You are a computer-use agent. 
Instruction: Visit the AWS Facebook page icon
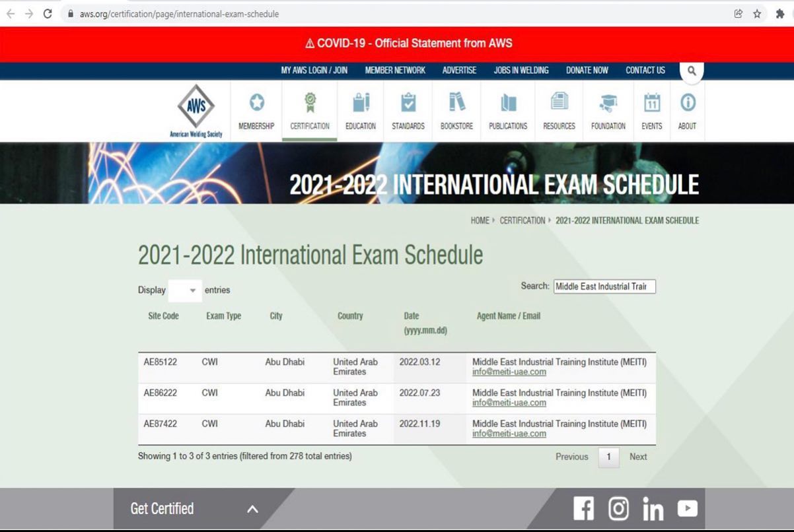pos(583,508)
